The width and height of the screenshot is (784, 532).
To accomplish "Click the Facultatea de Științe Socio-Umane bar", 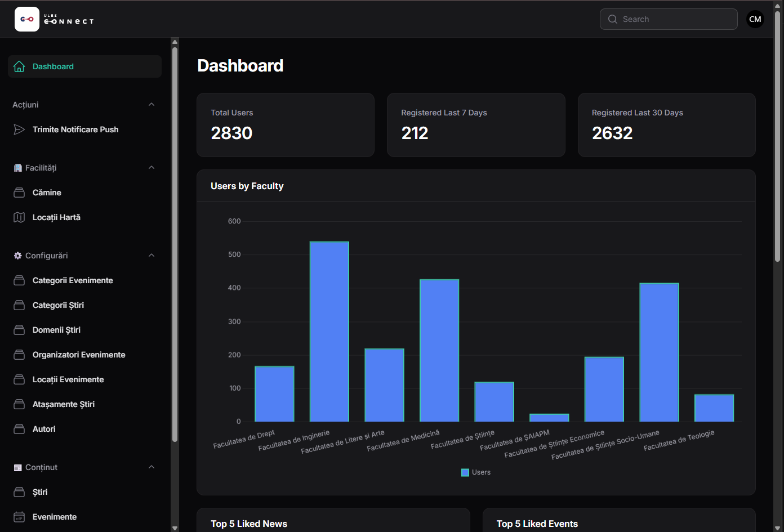I will click(659, 352).
